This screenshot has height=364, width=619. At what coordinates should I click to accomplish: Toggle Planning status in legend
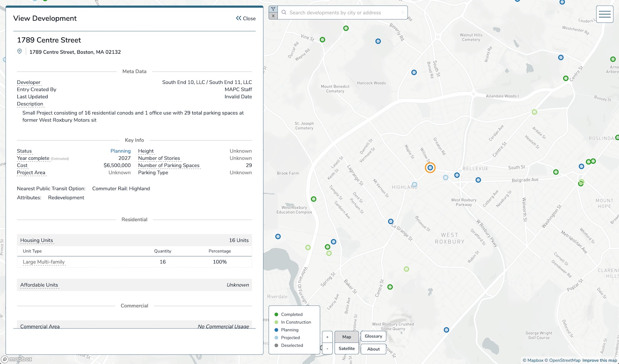pos(286,330)
